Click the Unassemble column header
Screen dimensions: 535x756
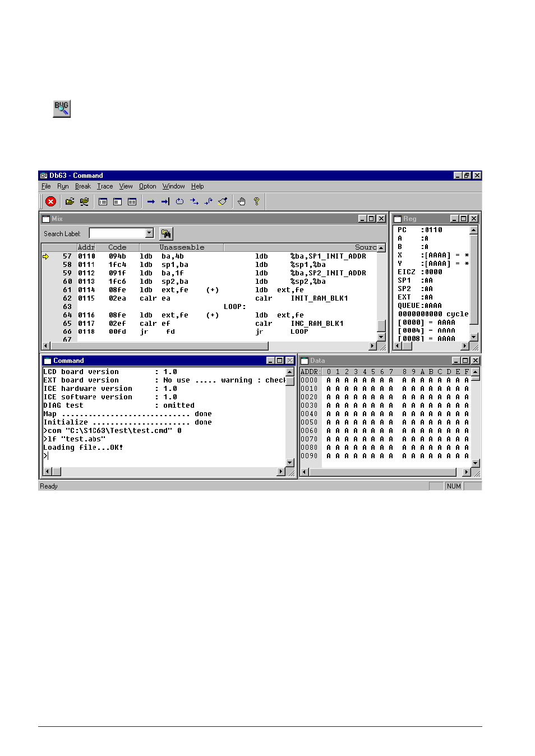tap(182, 247)
